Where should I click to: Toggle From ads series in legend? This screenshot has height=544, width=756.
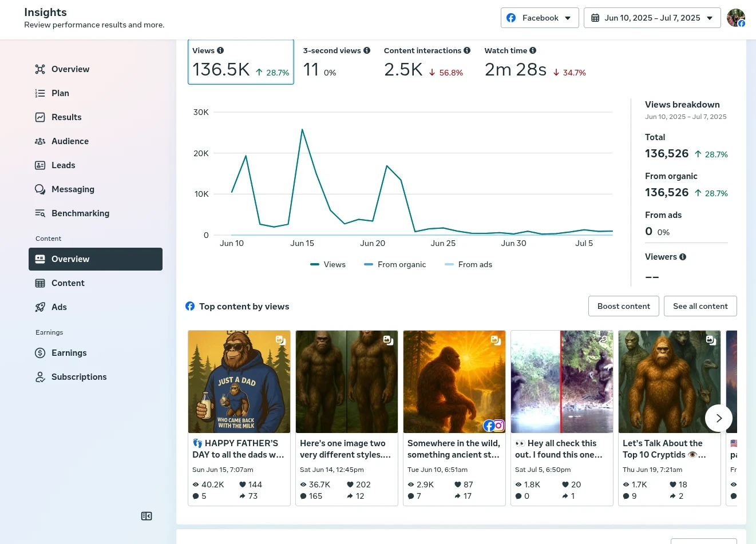[x=468, y=264]
